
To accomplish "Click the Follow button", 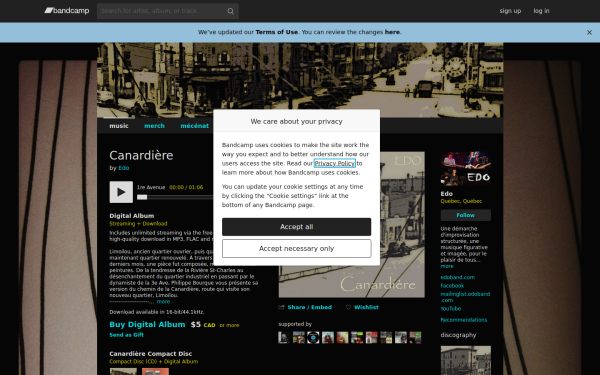I will point(466,215).
